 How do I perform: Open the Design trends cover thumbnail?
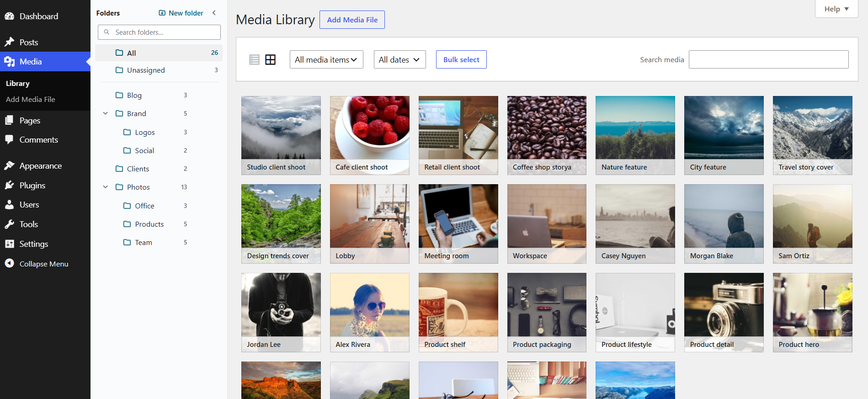tap(281, 224)
